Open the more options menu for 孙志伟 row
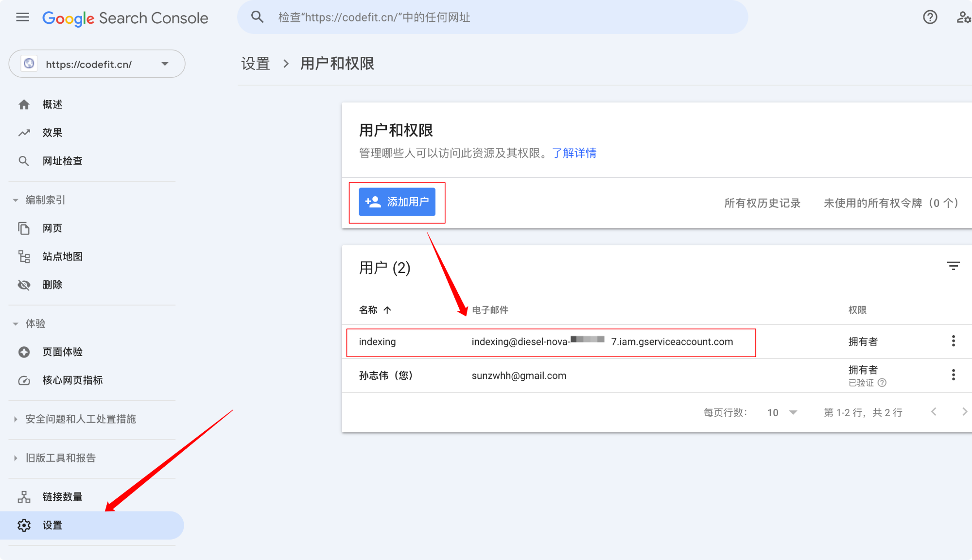 (x=953, y=375)
